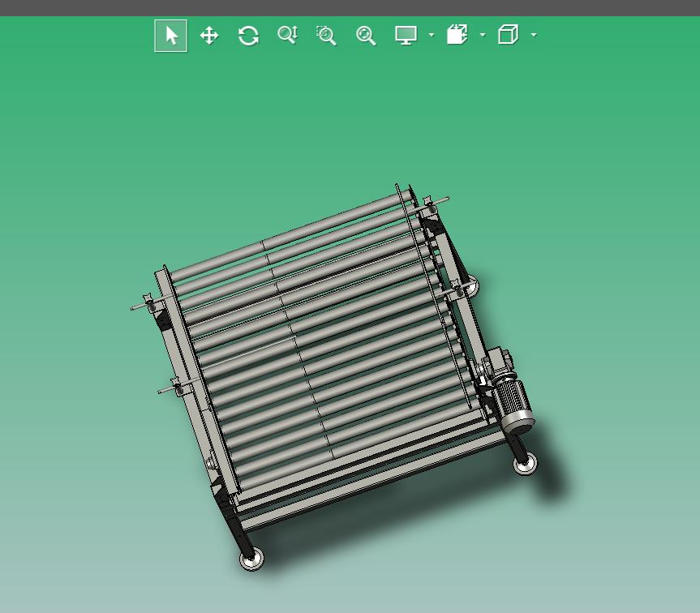Click the section view icon
This screenshot has width=700, height=613.
click(x=457, y=35)
